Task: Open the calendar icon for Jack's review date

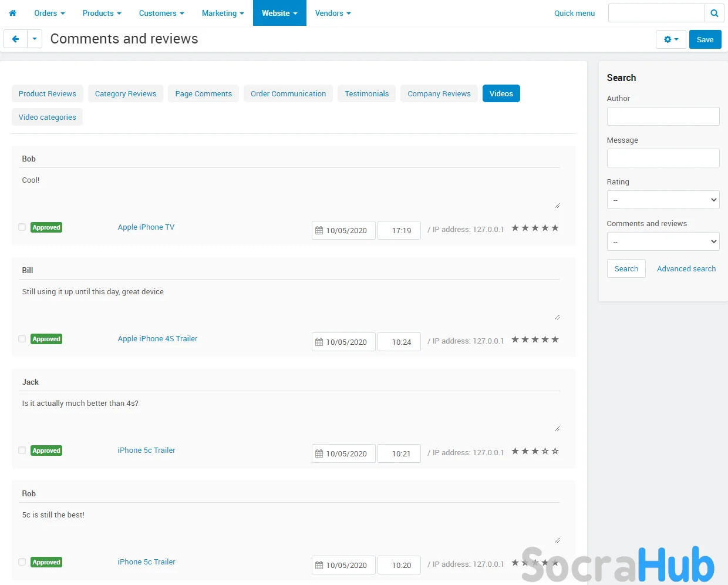Action: pyautogui.click(x=319, y=454)
